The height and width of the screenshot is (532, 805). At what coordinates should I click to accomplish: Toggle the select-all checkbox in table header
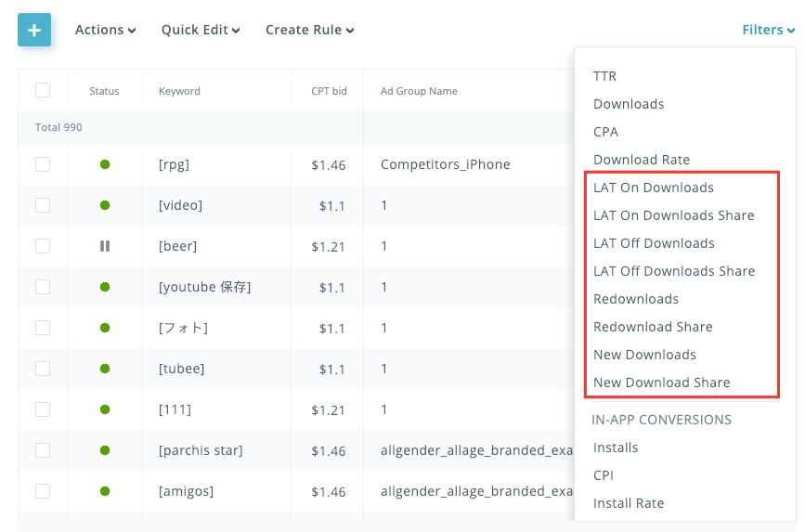[x=43, y=90]
